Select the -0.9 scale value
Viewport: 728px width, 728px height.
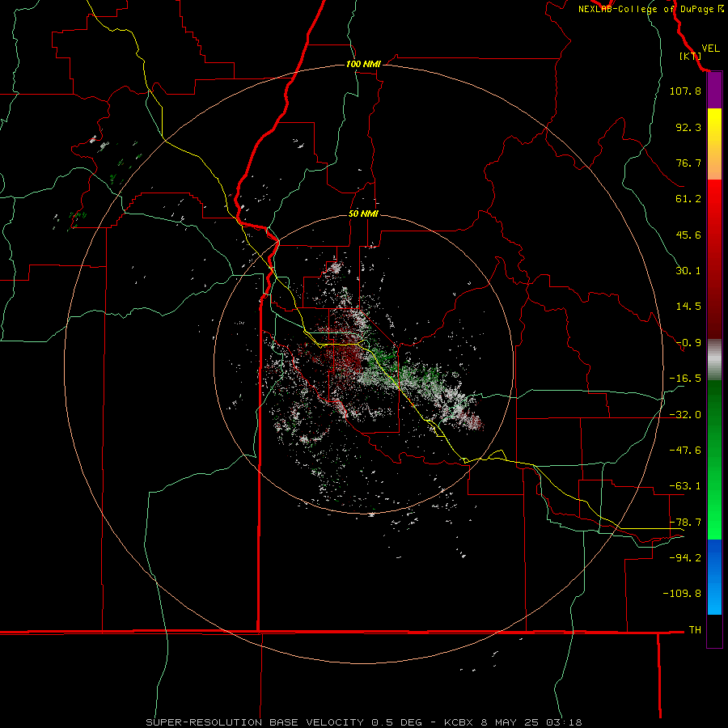(688, 343)
